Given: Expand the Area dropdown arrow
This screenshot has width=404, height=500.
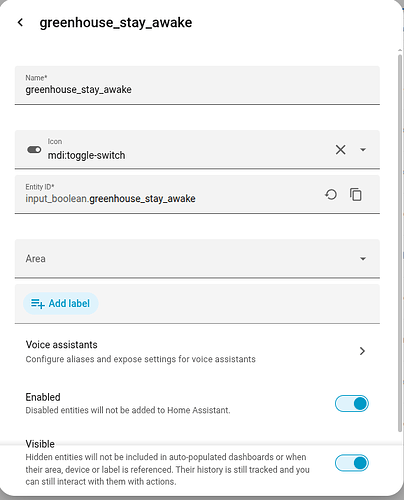Looking at the screenshot, I should (x=363, y=259).
